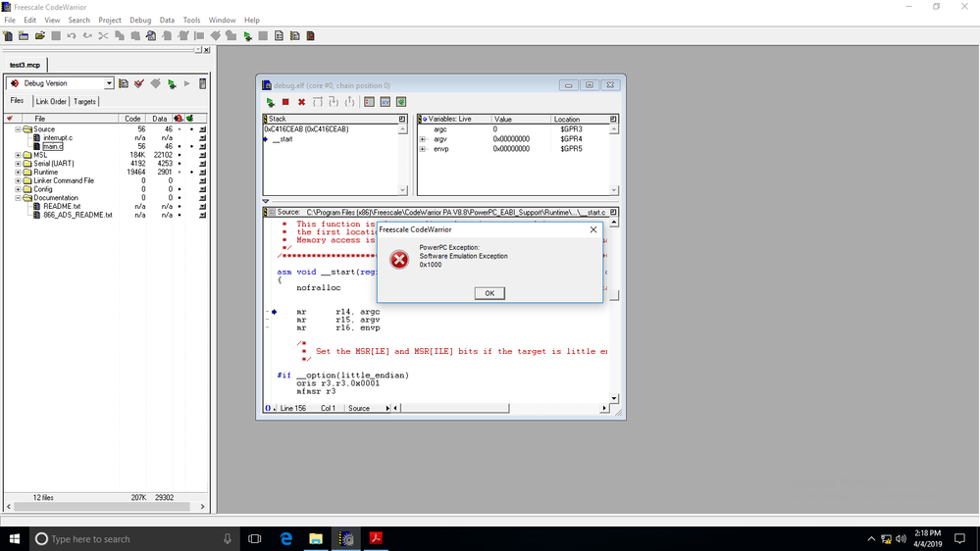The width and height of the screenshot is (980, 551).
Task: Click the Stack pane zoom icon
Action: pos(402,119)
